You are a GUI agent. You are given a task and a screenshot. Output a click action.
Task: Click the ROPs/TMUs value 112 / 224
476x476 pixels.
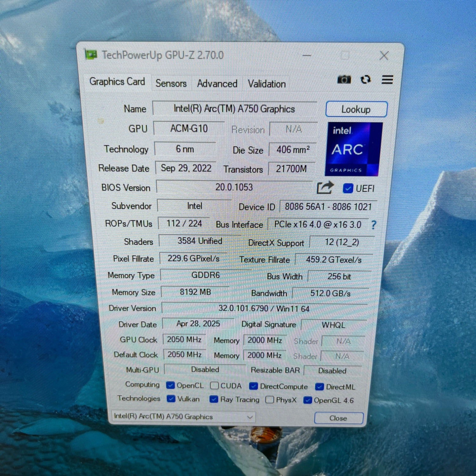[x=184, y=223]
